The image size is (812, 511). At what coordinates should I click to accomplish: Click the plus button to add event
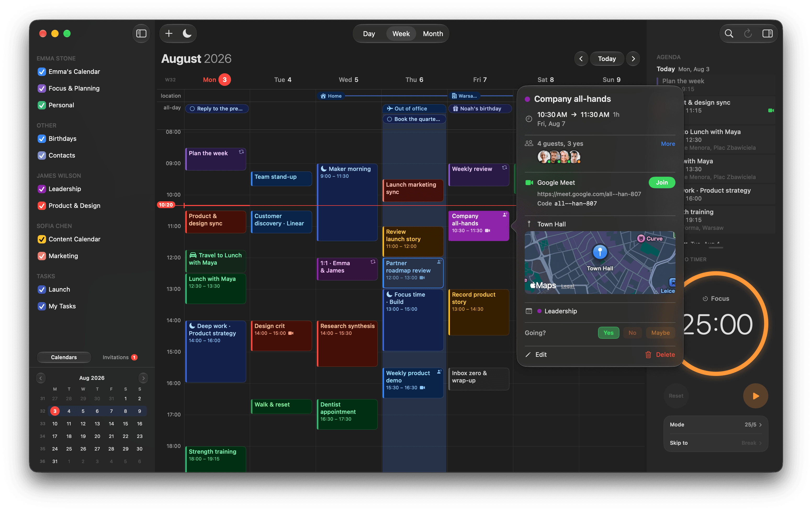[x=169, y=34]
